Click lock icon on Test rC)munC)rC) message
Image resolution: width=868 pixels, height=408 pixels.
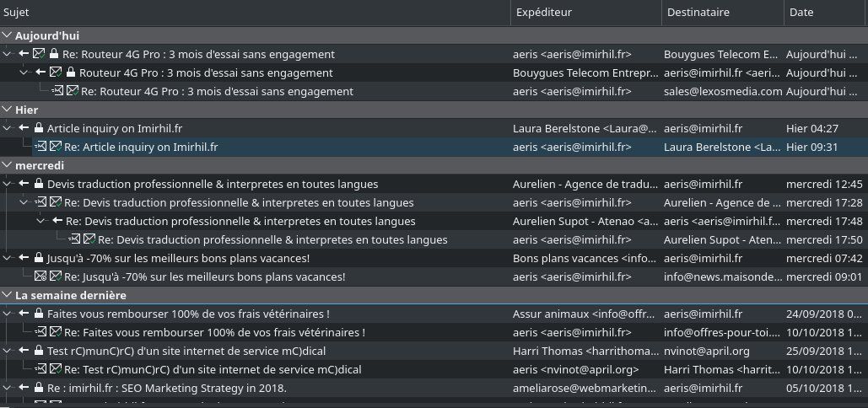tap(39, 351)
